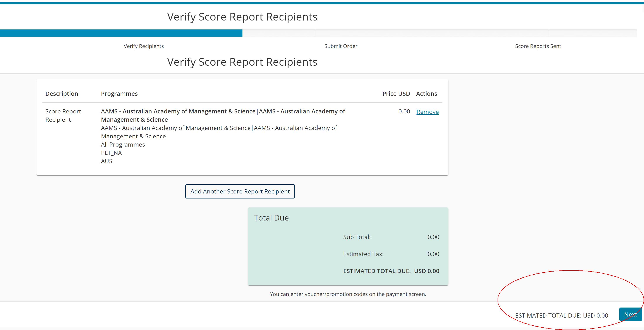Click the blue progress bar segment

click(x=121, y=33)
